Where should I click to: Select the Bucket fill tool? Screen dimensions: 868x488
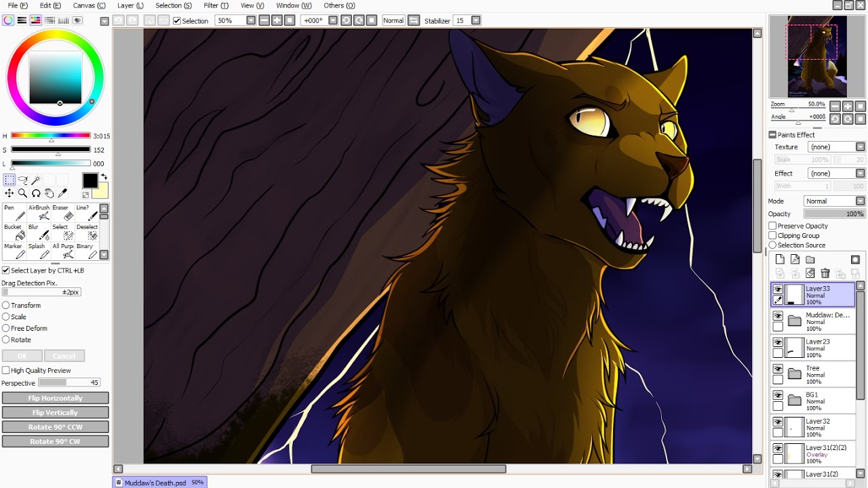(14, 232)
